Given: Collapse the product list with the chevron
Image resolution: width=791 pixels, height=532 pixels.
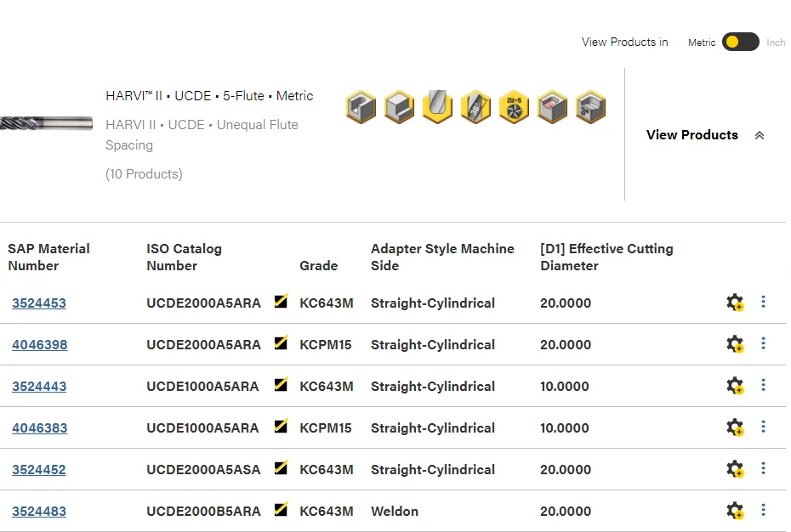Looking at the screenshot, I should pyautogui.click(x=760, y=134).
